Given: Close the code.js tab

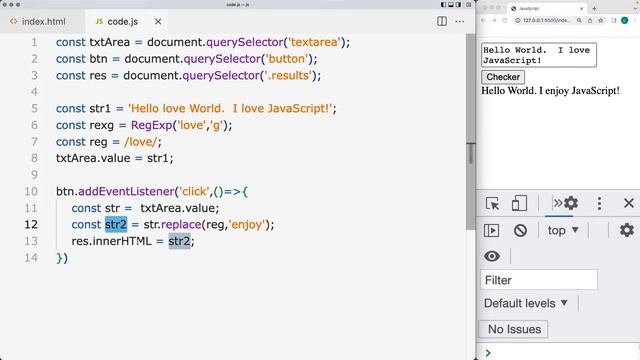Looking at the screenshot, I should click(x=158, y=22).
